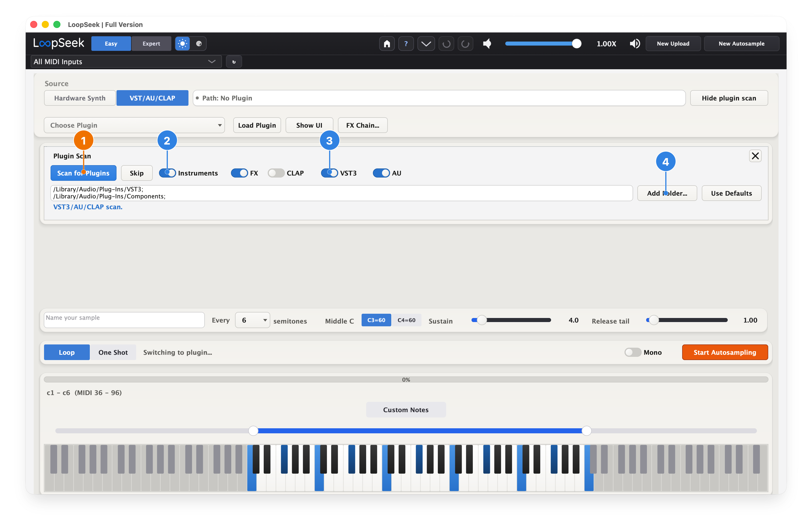Click the playback speed slider handle
Viewport: 812px width, 529px height.
[576, 44]
